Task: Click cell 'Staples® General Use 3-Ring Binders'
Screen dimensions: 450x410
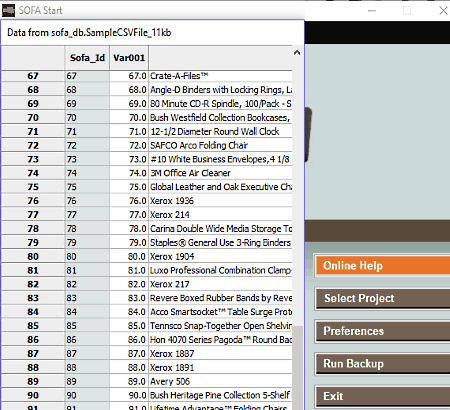Action: click(220, 243)
